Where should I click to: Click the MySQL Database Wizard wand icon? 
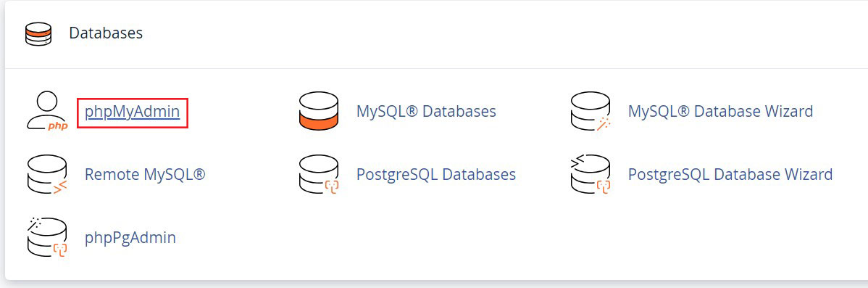pos(590,112)
